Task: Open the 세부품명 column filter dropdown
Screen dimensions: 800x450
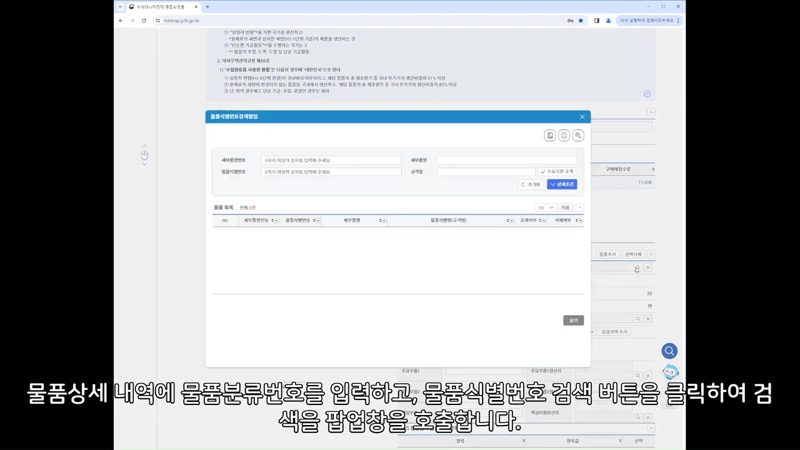Action: click(383, 220)
